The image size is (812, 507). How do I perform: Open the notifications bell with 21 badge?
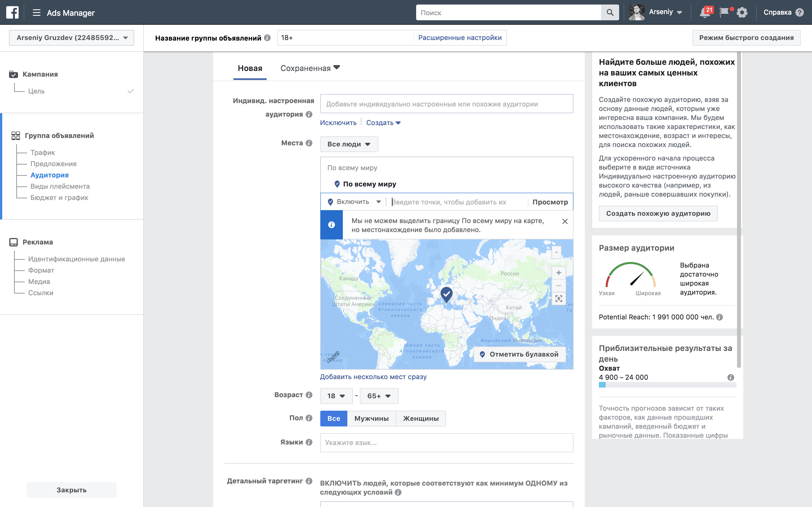704,12
